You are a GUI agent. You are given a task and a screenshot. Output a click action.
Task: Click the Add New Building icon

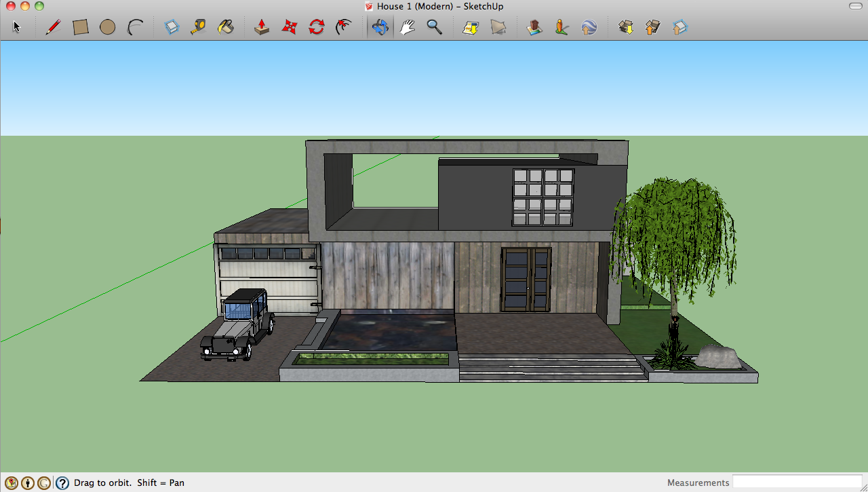pyautogui.click(x=534, y=27)
